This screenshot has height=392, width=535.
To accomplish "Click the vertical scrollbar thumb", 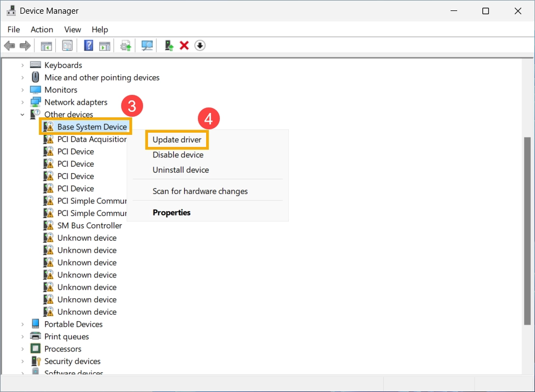I will click(x=527, y=231).
